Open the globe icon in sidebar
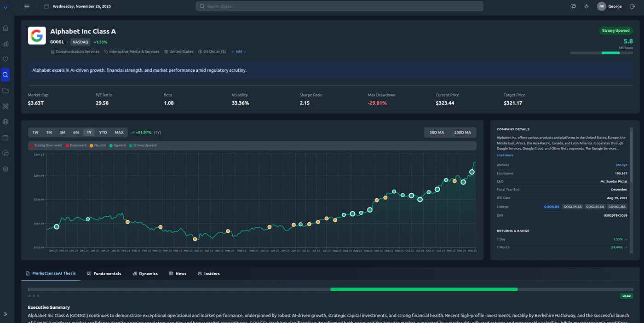Screen dimensions: 644x323 (x=6, y=122)
